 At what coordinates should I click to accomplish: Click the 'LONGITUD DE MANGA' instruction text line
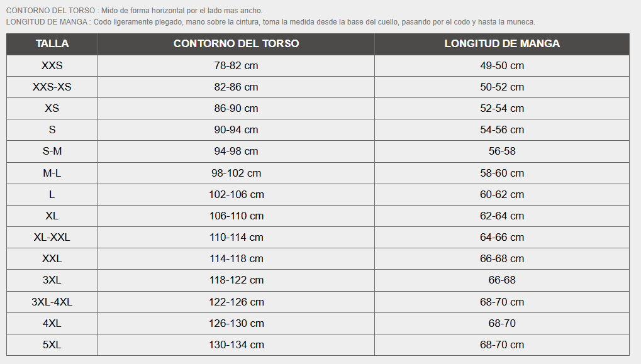point(270,22)
